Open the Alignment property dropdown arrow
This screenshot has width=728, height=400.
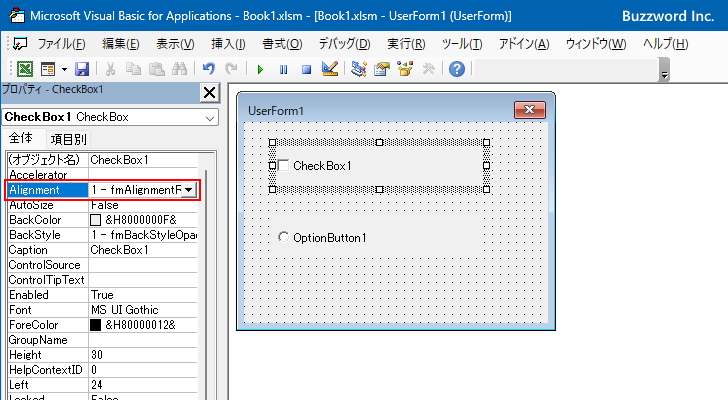[x=189, y=190]
